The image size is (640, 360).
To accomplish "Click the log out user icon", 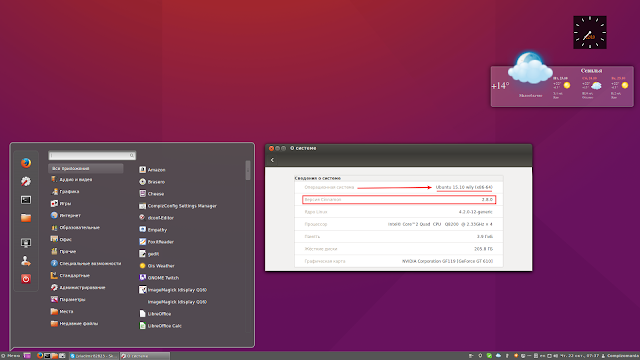I will [26, 260].
